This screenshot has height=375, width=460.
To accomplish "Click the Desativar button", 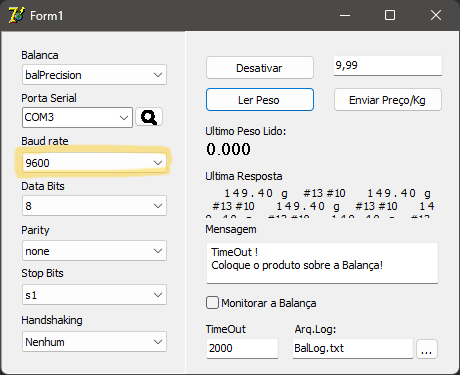I will (x=260, y=68).
